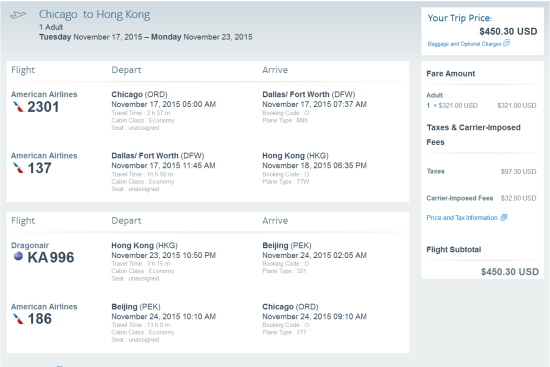This screenshot has height=367, width=550.
Task: Click the Chicago (ORD) arrival for flight 186
Action: (290, 307)
